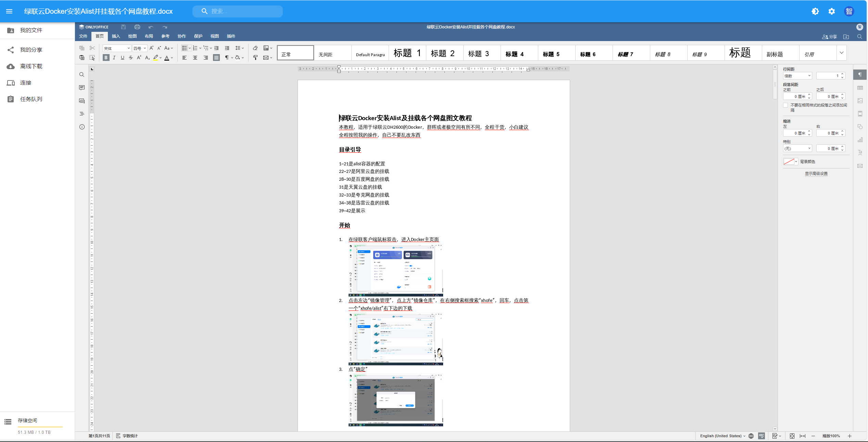The height and width of the screenshot is (442, 868).
Task: Open the word count in status bar
Action: 127,436
